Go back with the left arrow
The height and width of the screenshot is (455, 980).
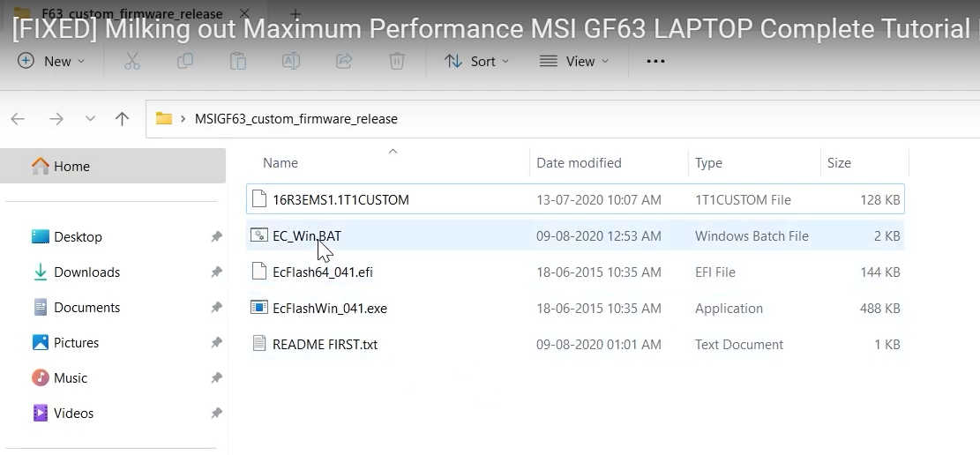click(x=18, y=119)
